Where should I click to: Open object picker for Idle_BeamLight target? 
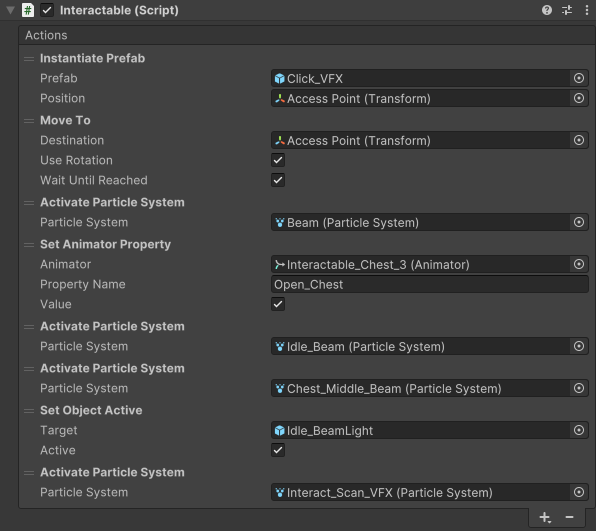pyautogui.click(x=579, y=430)
